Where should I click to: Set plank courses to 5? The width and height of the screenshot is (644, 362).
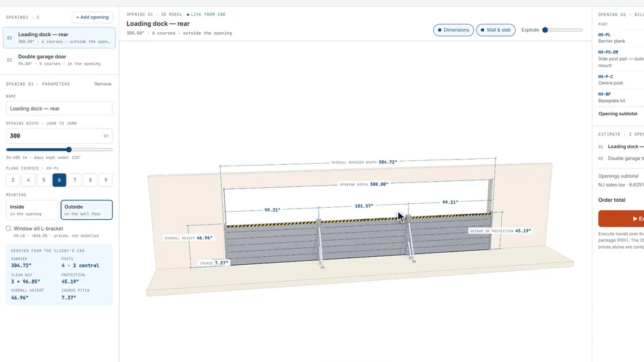44,180
